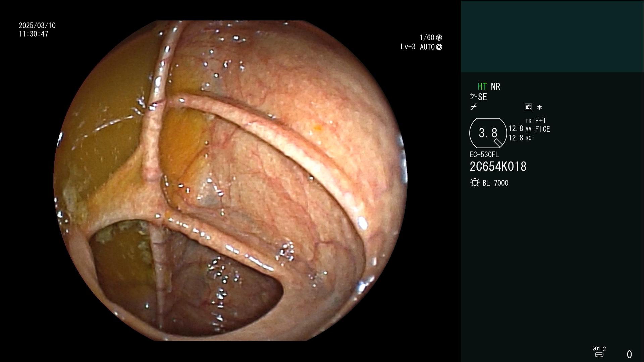This screenshot has width=644, height=362.
Task: Select the structure emphasis icon before SE
Action: pos(473,97)
